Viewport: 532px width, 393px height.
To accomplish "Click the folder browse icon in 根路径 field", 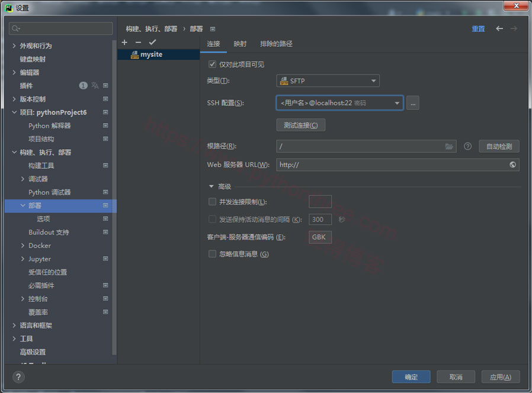I will click(x=449, y=146).
